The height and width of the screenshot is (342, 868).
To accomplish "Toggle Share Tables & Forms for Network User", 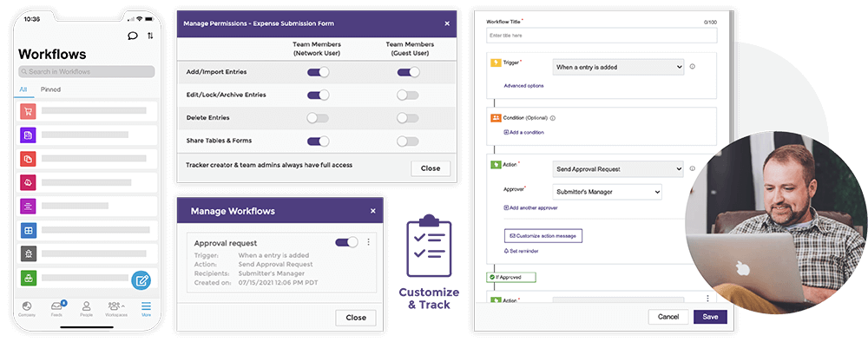I will coord(319,141).
